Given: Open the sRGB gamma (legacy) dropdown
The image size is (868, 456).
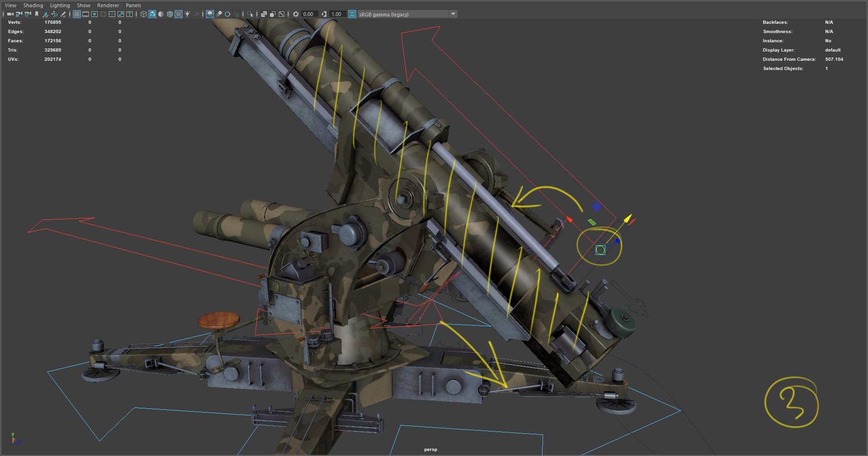Looking at the screenshot, I should [407, 14].
